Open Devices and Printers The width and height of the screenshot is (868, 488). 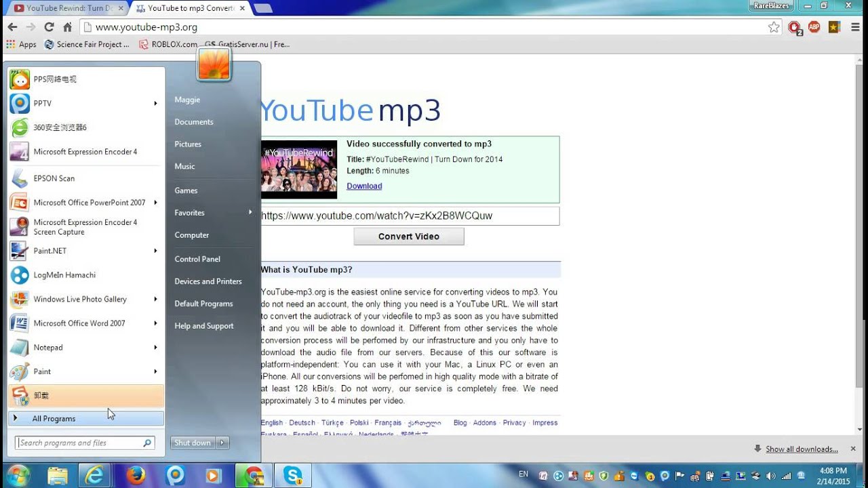tap(208, 281)
